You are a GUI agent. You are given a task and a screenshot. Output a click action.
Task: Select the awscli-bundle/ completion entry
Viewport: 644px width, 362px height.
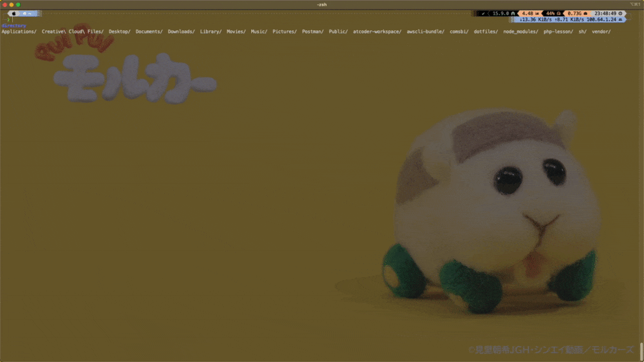point(426,31)
